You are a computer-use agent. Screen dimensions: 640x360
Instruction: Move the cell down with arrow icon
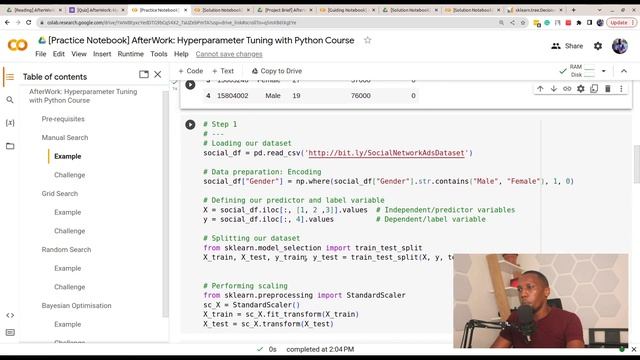[x=553, y=89]
